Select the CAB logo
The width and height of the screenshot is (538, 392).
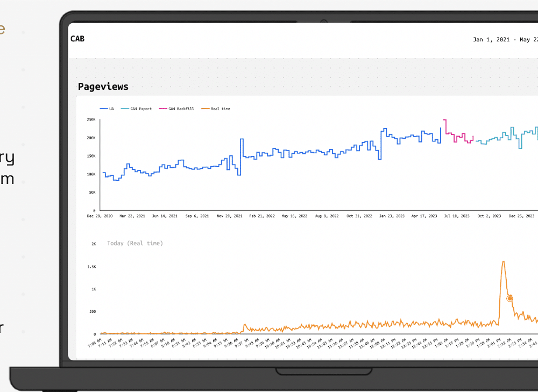77,39
